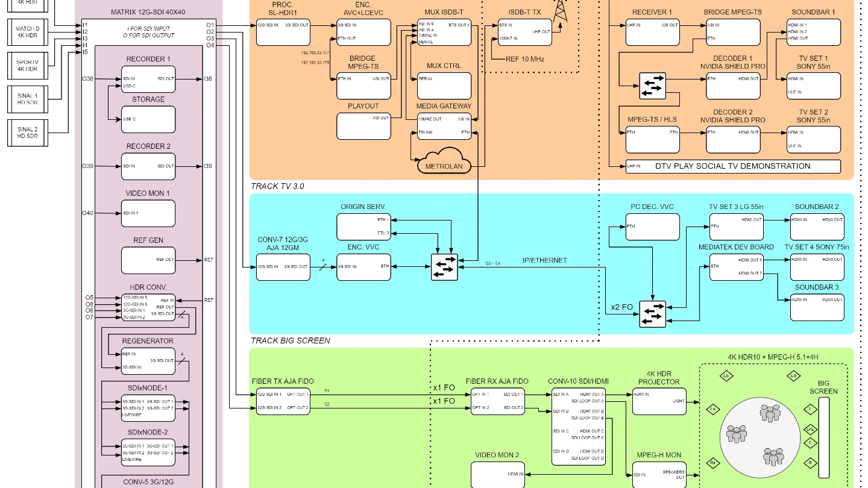Select the Rs surround speaker diamond
The height and width of the screenshot is (488, 868).
(x=712, y=463)
